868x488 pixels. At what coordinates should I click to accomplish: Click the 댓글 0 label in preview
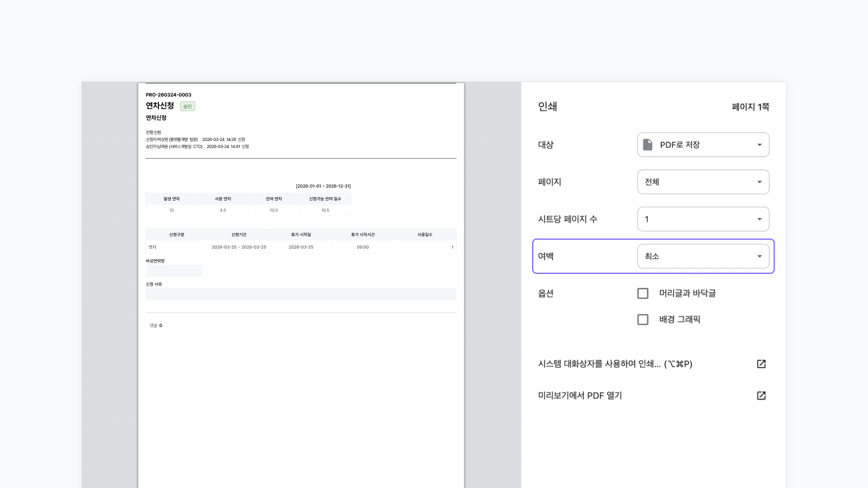[156, 325]
